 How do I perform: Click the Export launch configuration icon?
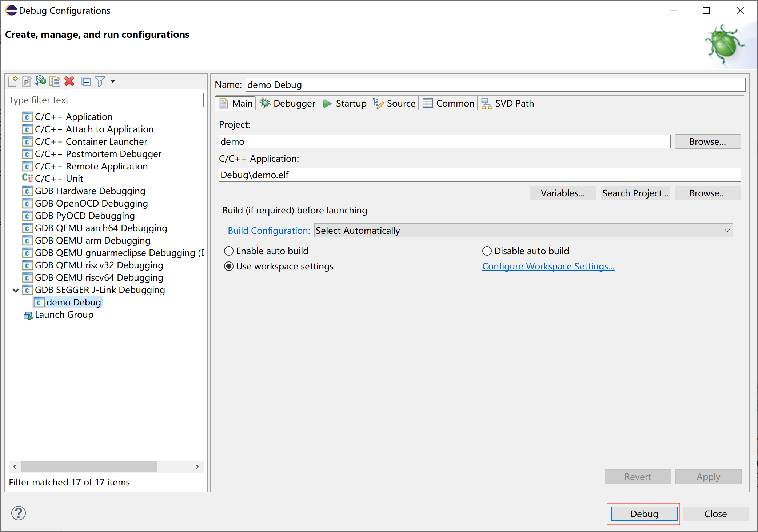pos(41,81)
